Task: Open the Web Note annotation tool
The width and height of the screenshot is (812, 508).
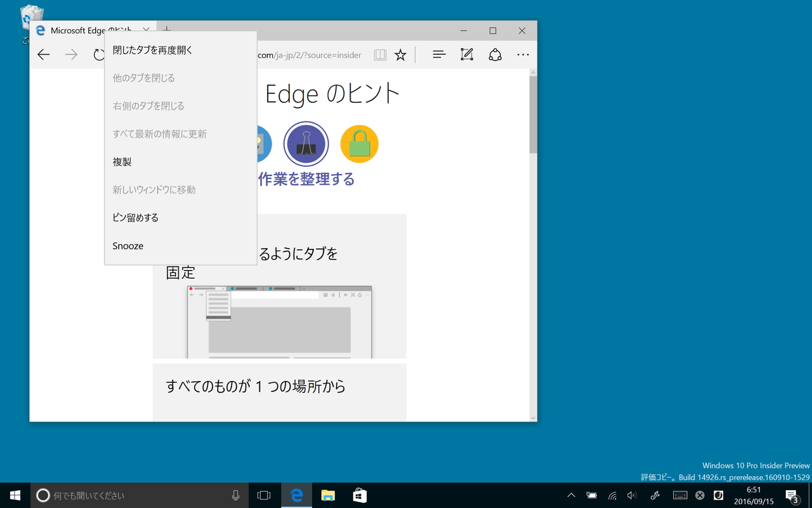Action: (467, 55)
